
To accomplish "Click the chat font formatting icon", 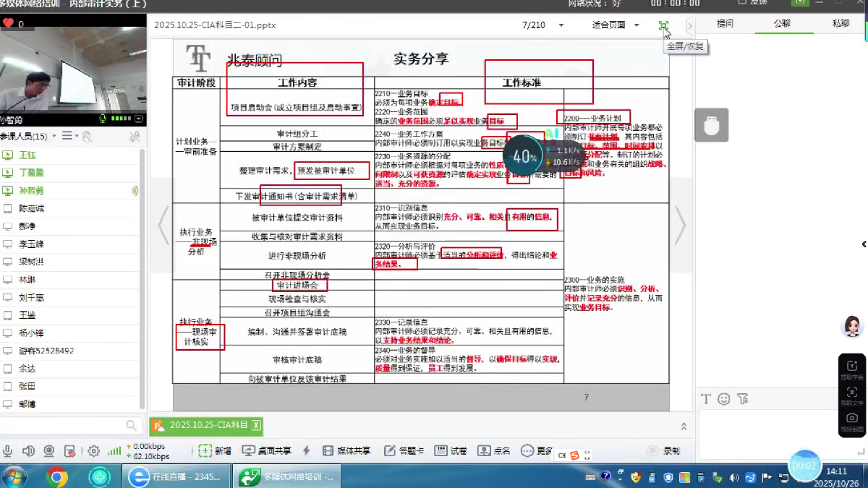I will pyautogui.click(x=706, y=399).
